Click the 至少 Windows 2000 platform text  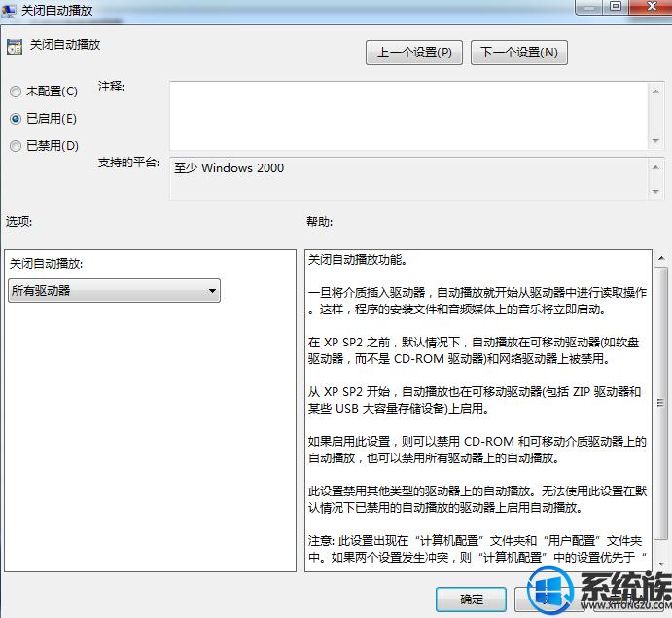229,167
